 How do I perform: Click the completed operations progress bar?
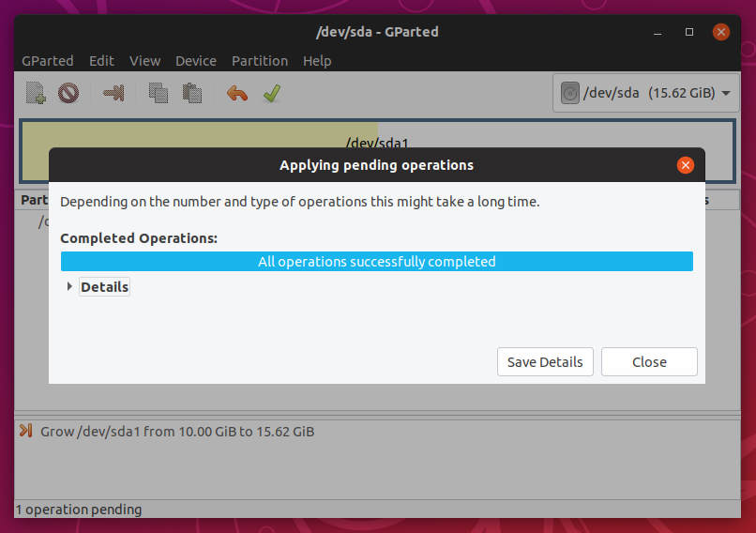(376, 262)
